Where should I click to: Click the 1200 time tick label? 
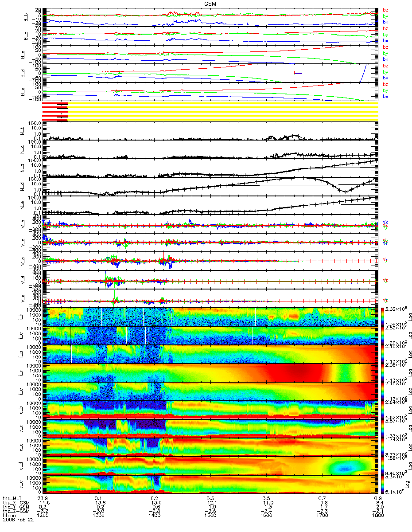coord(42,516)
